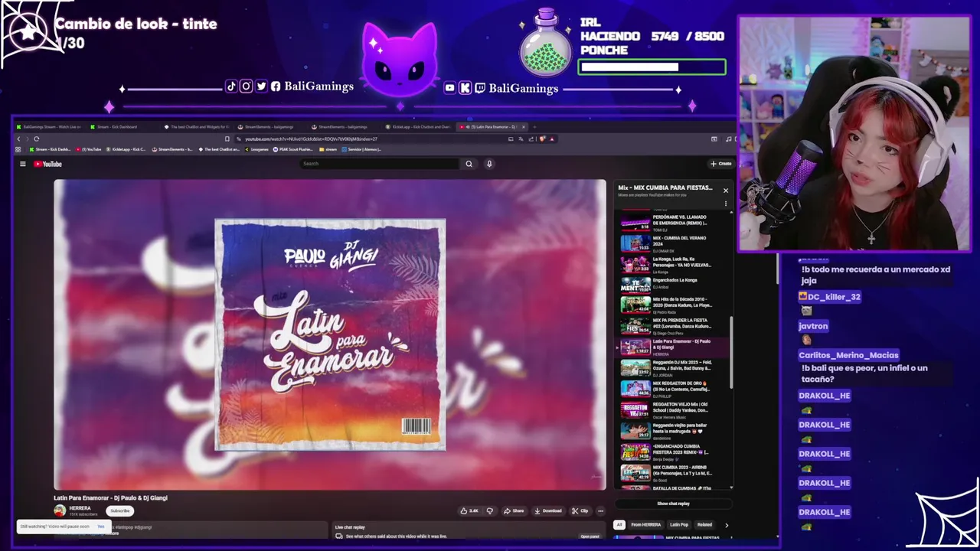Start voice search with the microphone icon
This screenshot has height=551, width=980.
pyautogui.click(x=489, y=164)
